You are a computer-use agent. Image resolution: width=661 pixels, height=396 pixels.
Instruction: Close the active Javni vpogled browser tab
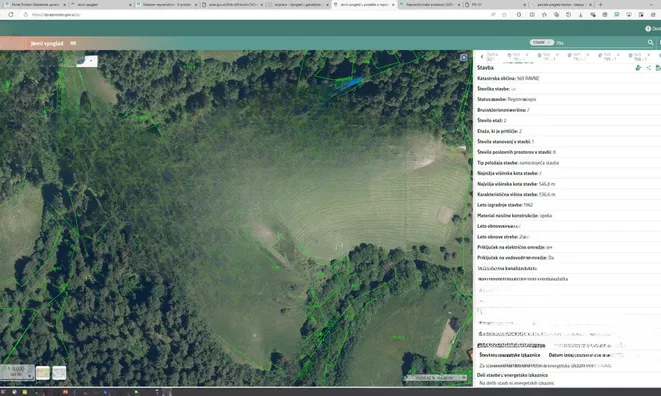tap(393, 5)
